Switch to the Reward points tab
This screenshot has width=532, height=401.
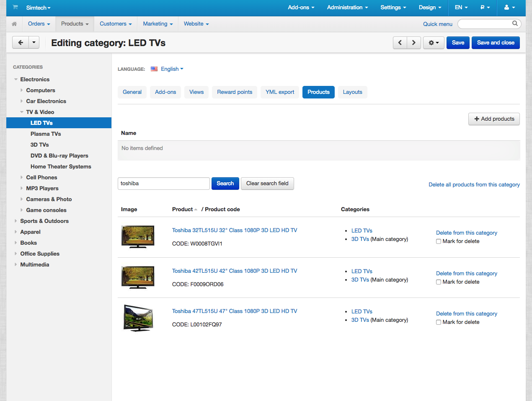coord(235,92)
